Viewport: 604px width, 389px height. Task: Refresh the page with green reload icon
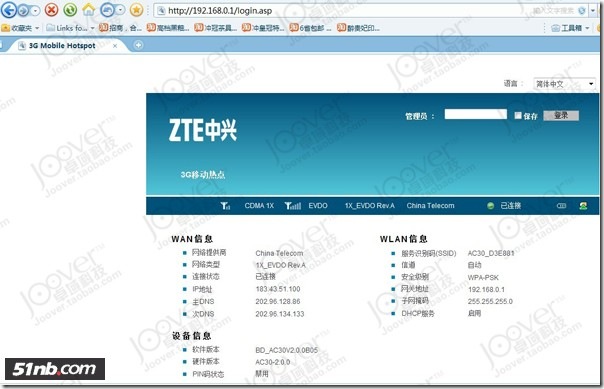70,10
